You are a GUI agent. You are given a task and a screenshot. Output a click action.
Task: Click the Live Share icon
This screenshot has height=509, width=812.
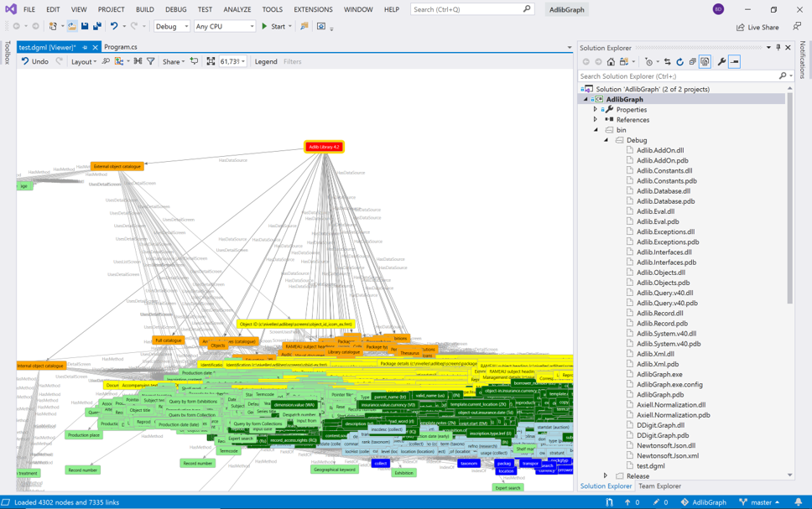pyautogui.click(x=741, y=27)
